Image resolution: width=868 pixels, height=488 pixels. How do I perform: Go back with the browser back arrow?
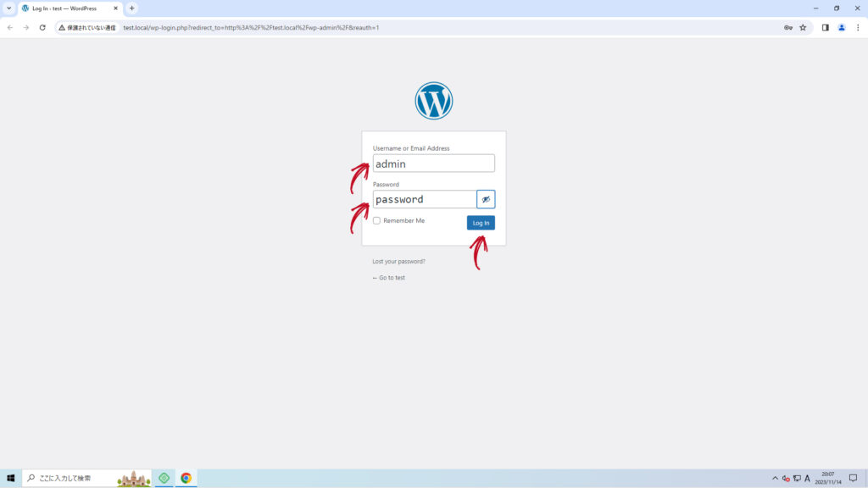tap(10, 27)
